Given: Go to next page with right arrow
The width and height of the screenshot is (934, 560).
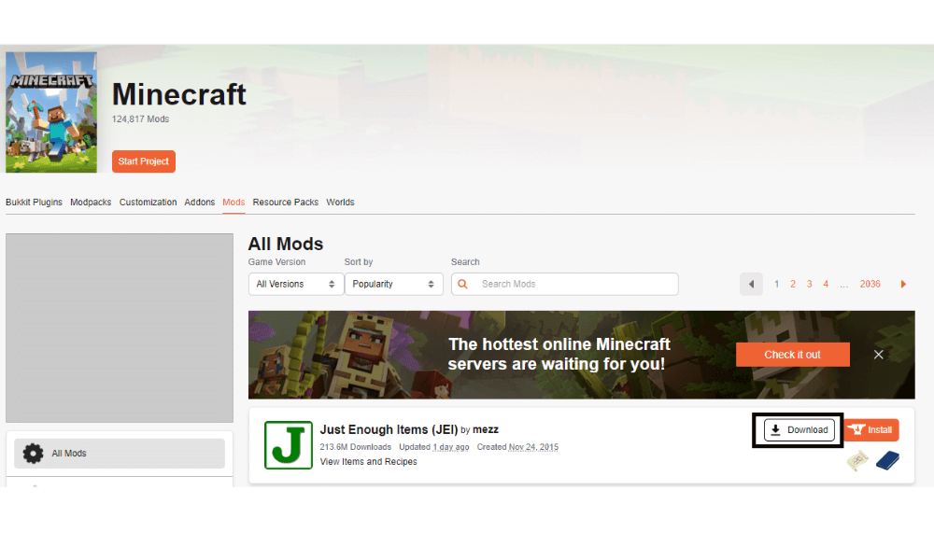Looking at the screenshot, I should (x=903, y=284).
